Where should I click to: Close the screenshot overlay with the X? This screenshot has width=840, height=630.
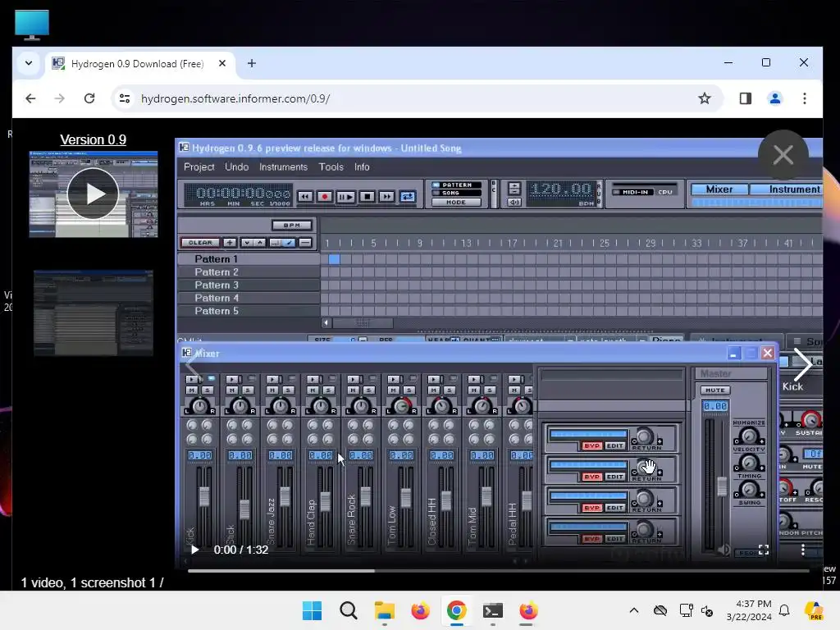pyautogui.click(x=783, y=155)
